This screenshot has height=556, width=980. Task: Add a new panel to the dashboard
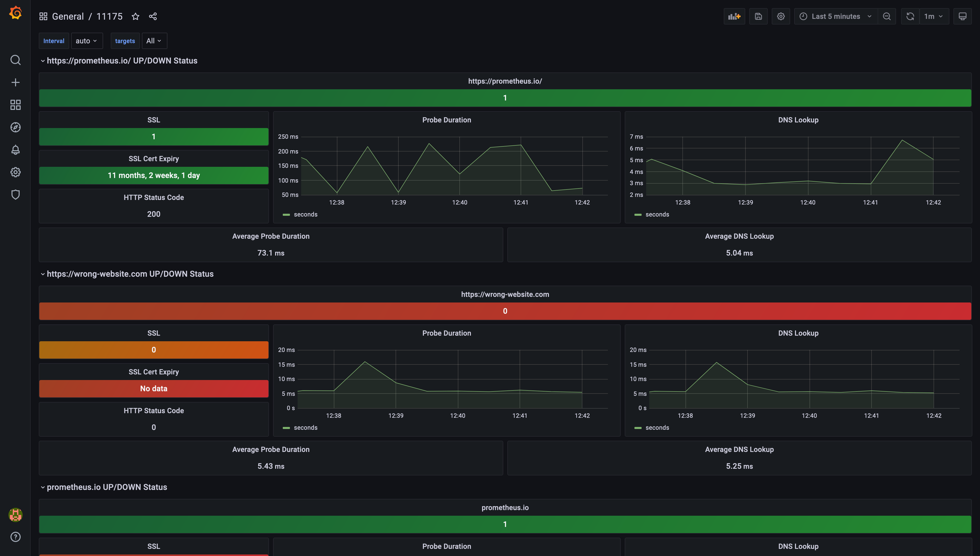pos(734,16)
